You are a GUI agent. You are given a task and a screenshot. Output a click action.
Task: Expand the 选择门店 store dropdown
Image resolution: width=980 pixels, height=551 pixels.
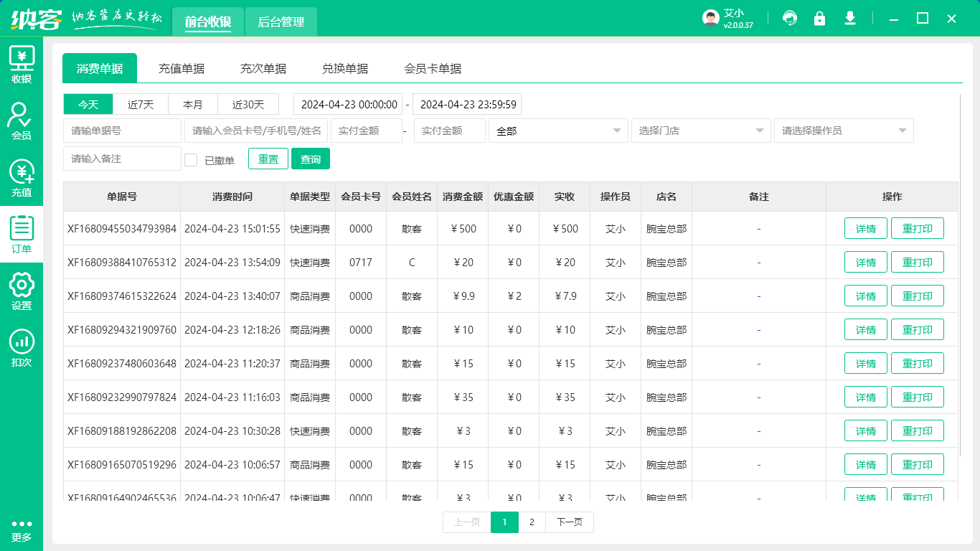click(x=700, y=131)
